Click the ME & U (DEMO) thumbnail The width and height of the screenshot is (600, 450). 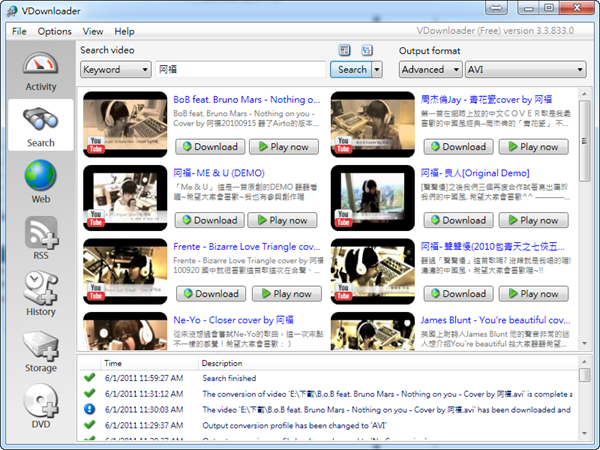tap(125, 198)
